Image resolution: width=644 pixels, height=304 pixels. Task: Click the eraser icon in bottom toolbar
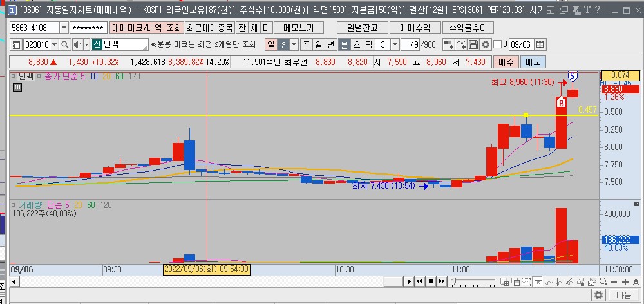click(581, 281)
